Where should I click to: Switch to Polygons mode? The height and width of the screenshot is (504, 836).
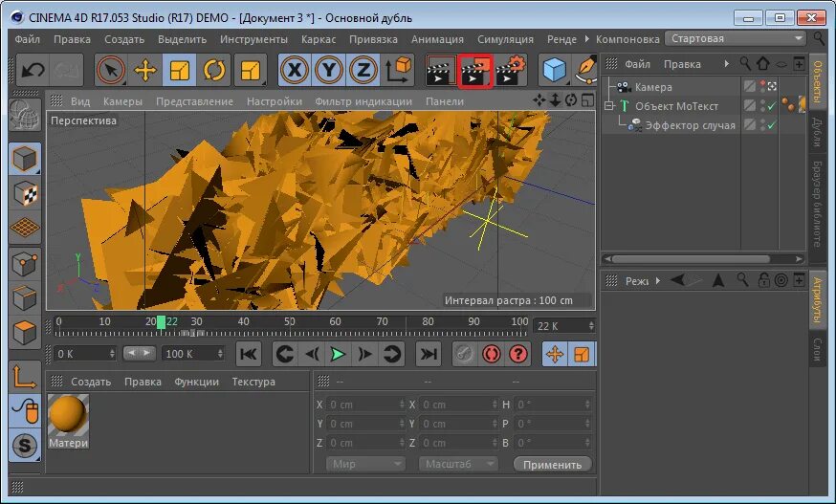pos(25,332)
